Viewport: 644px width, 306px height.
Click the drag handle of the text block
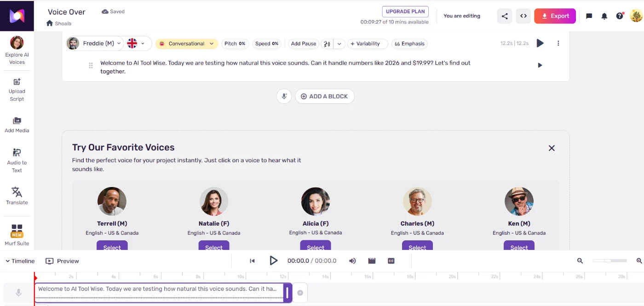91,65
